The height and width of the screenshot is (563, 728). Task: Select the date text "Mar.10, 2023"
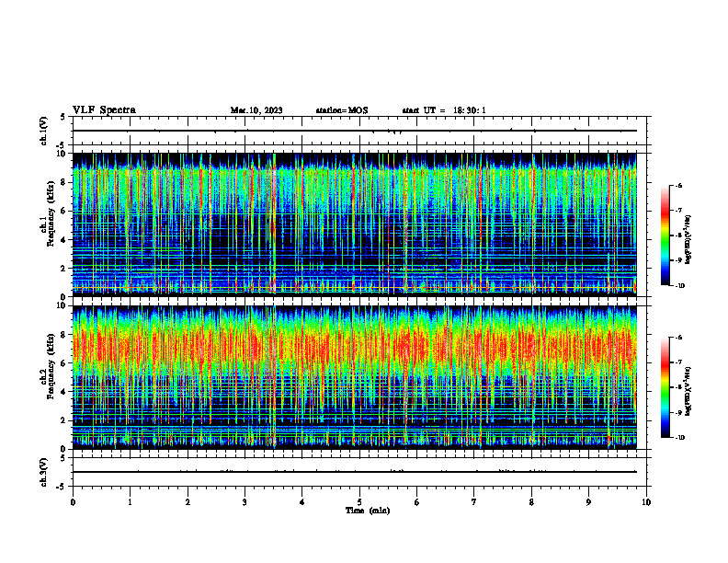point(256,110)
